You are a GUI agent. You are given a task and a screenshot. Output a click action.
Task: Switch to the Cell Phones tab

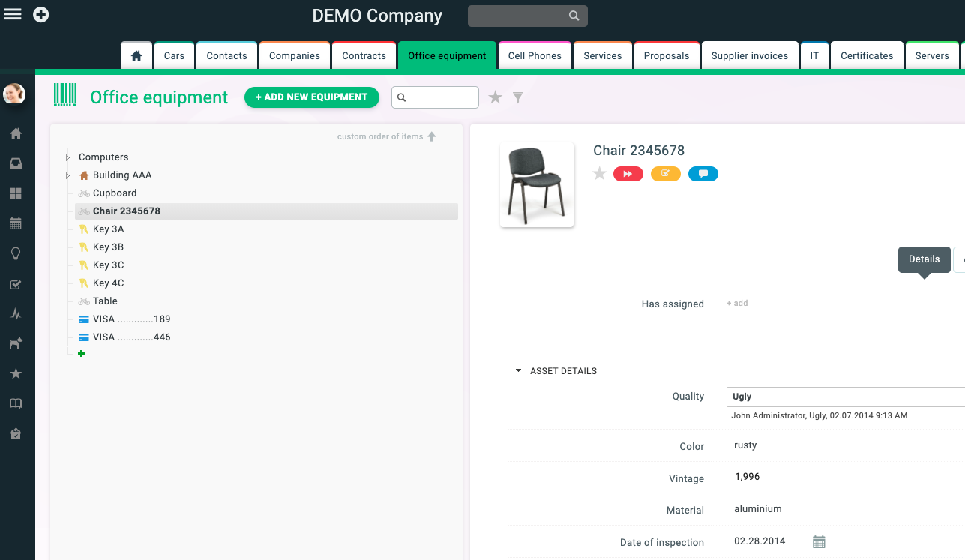(x=535, y=55)
